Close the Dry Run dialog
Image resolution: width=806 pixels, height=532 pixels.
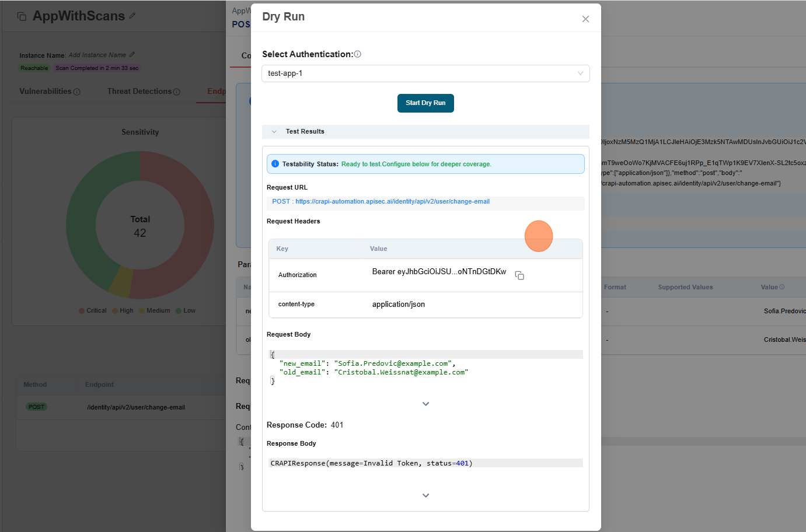pos(585,19)
